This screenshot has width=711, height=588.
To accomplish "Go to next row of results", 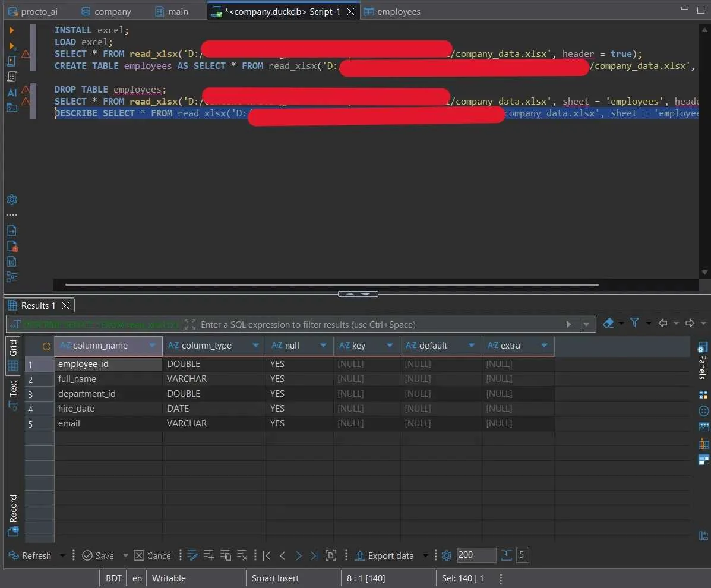I will coord(298,555).
